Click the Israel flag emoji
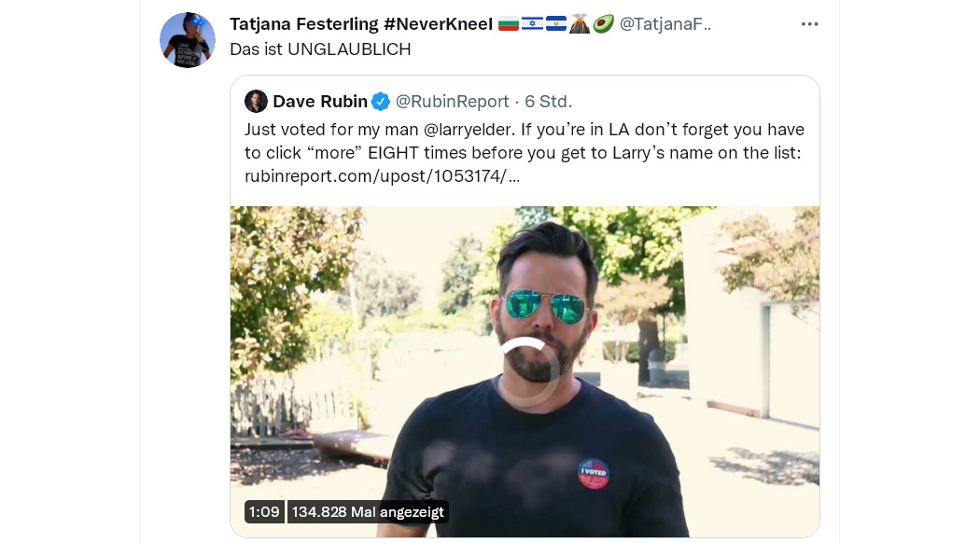 532,24
